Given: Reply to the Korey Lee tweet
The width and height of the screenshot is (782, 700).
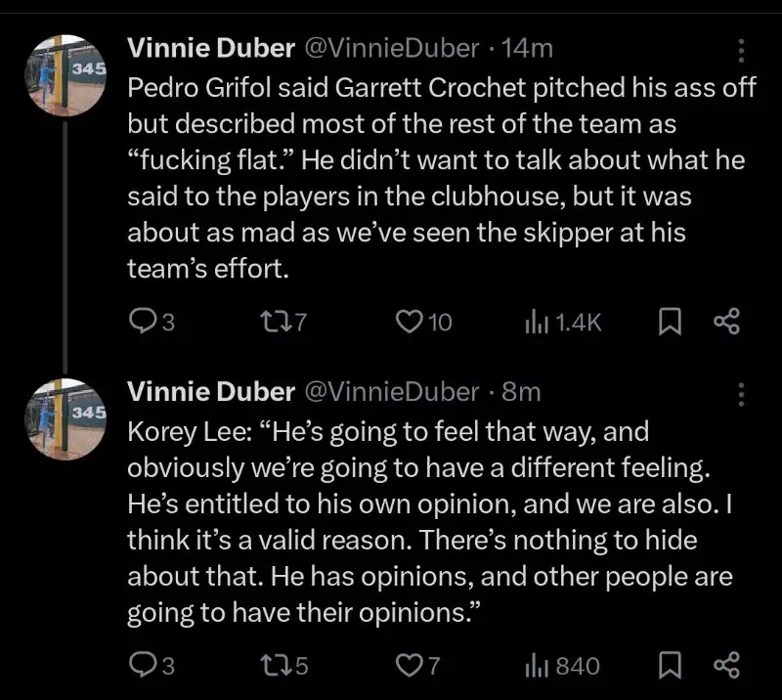Looking at the screenshot, I should tap(143, 667).
